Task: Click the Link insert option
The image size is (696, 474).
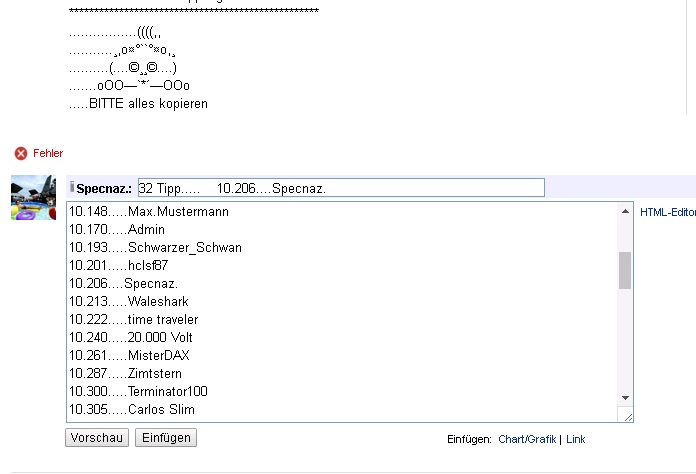Action: (576, 439)
